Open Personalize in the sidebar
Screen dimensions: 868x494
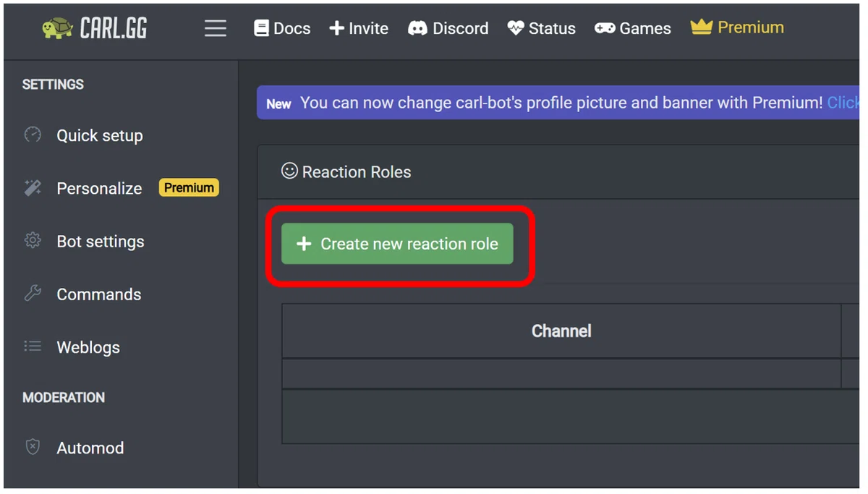point(99,188)
